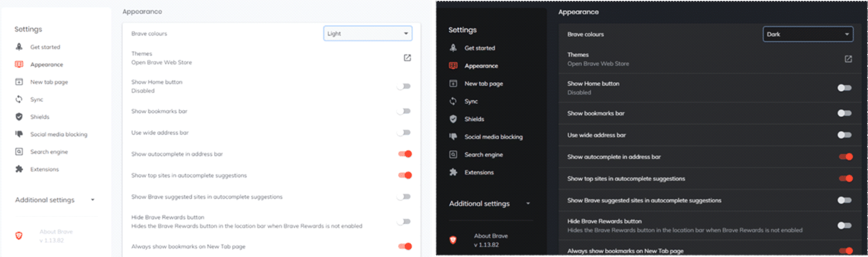Select Appearance in light sidebar
Screen dimensions: 868x257
point(46,65)
